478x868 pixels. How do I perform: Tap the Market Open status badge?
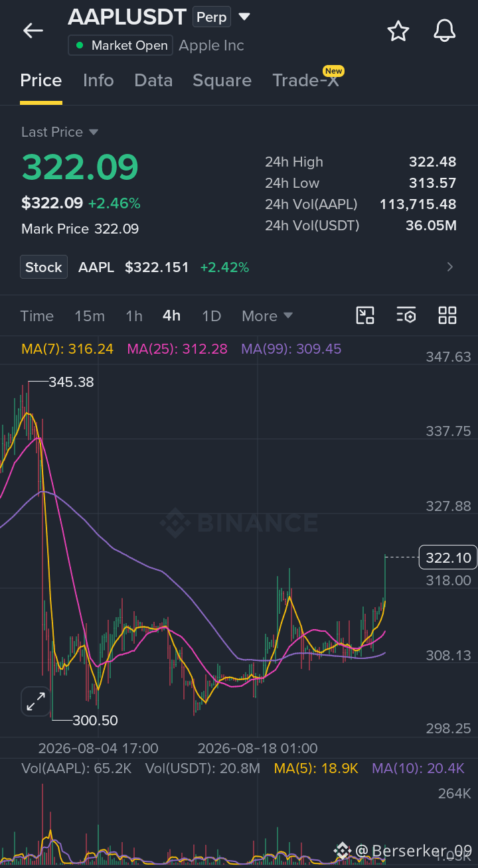(120, 46)
